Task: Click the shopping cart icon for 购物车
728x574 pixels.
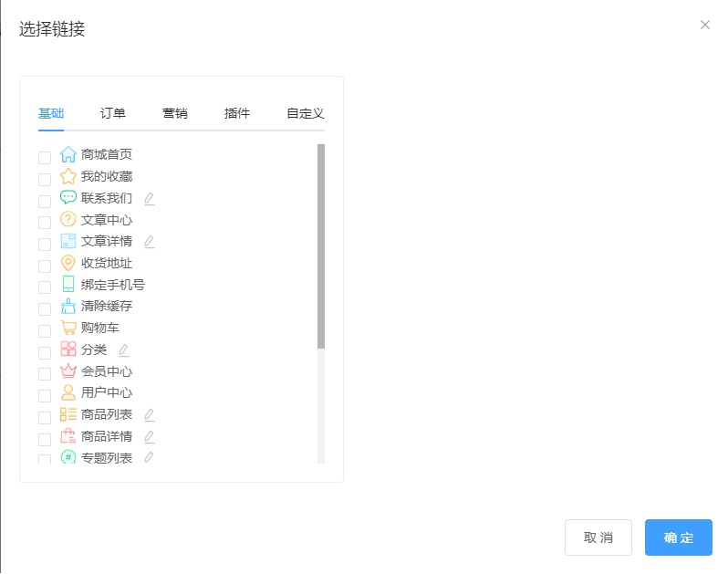Action: pos(68,328)
